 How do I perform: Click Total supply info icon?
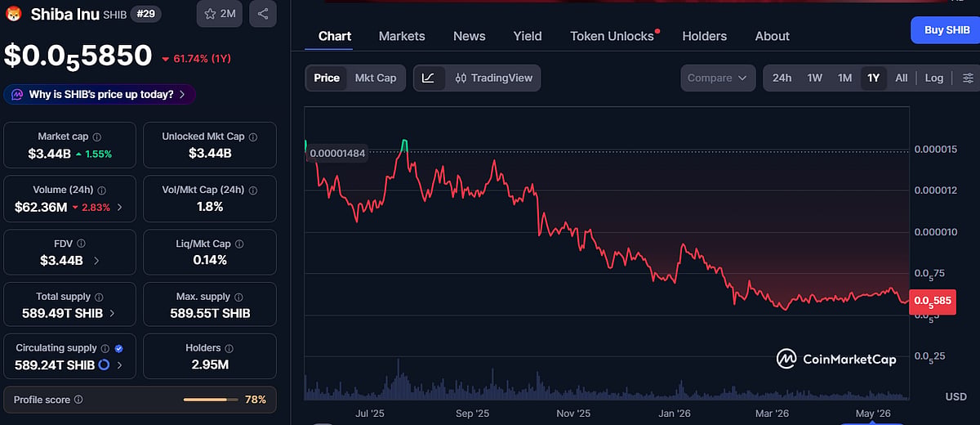[99, 297]
